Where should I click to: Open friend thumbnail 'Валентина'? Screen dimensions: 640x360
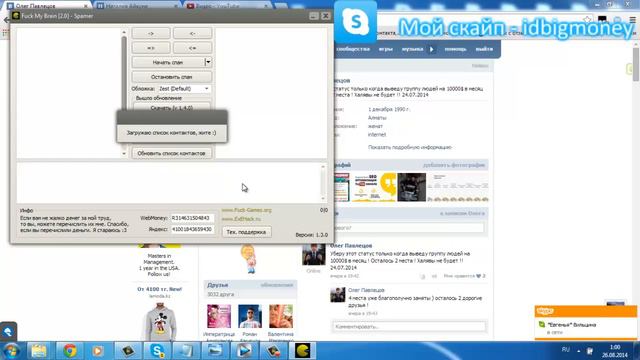coord(281,316)
